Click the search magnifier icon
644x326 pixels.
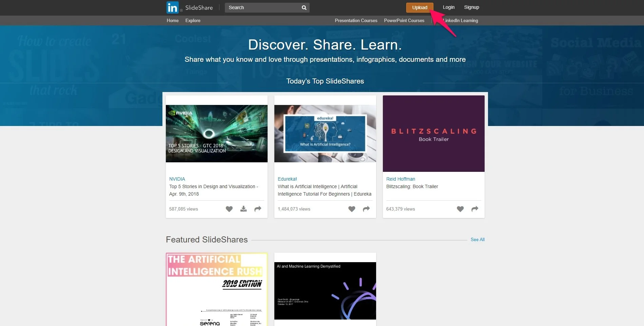304,7
